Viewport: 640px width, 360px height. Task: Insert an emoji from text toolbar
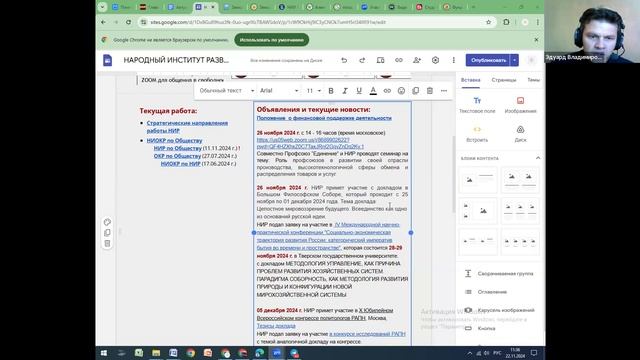401,91
